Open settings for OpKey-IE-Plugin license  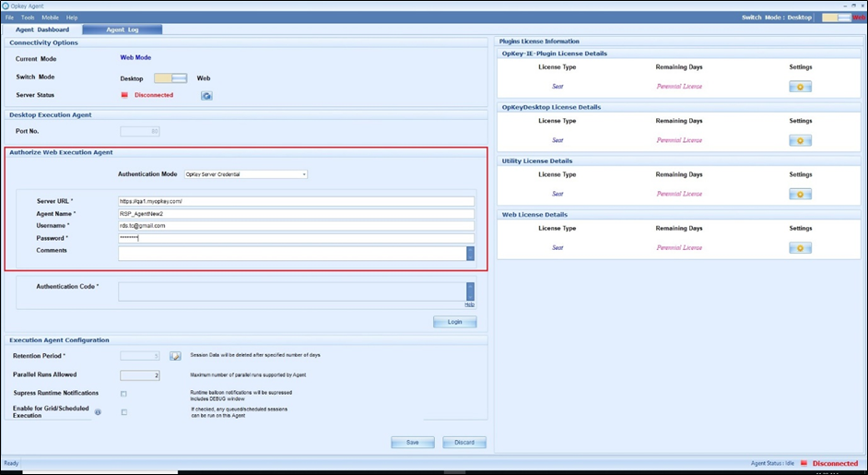(800, 87)
